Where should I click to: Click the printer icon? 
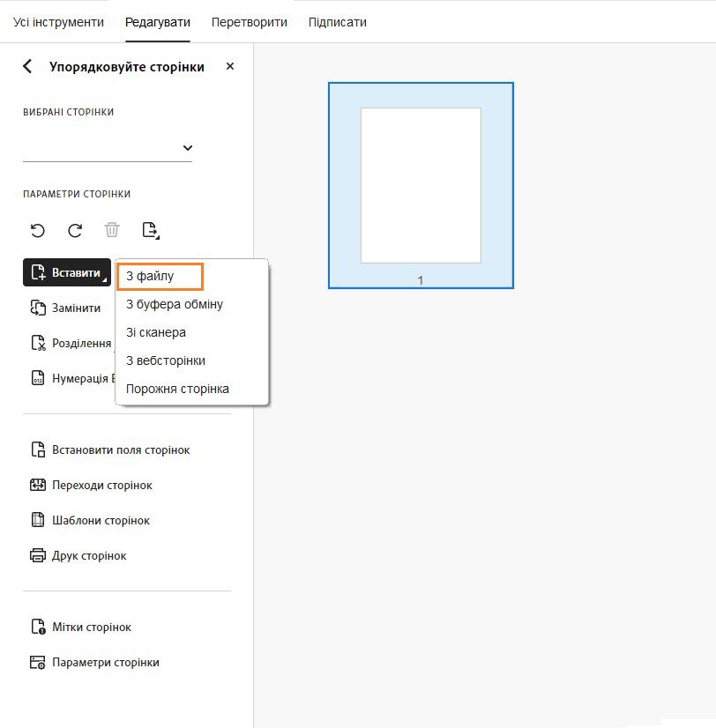coord(38,556)
